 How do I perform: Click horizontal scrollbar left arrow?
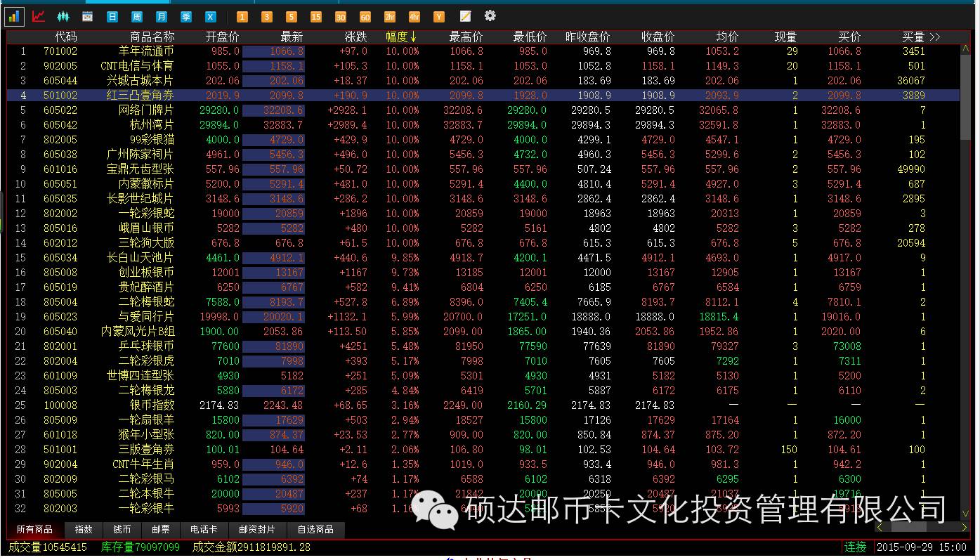tap(880, 526)
